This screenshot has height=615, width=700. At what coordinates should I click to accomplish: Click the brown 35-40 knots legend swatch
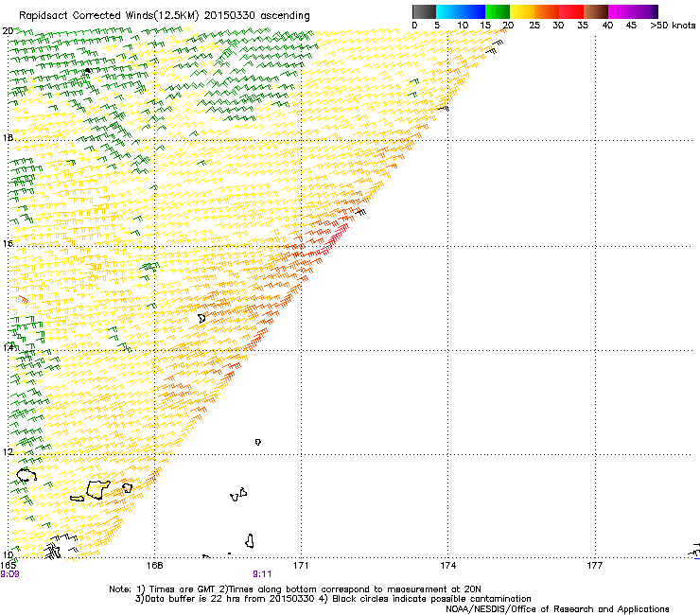(596, 11)
